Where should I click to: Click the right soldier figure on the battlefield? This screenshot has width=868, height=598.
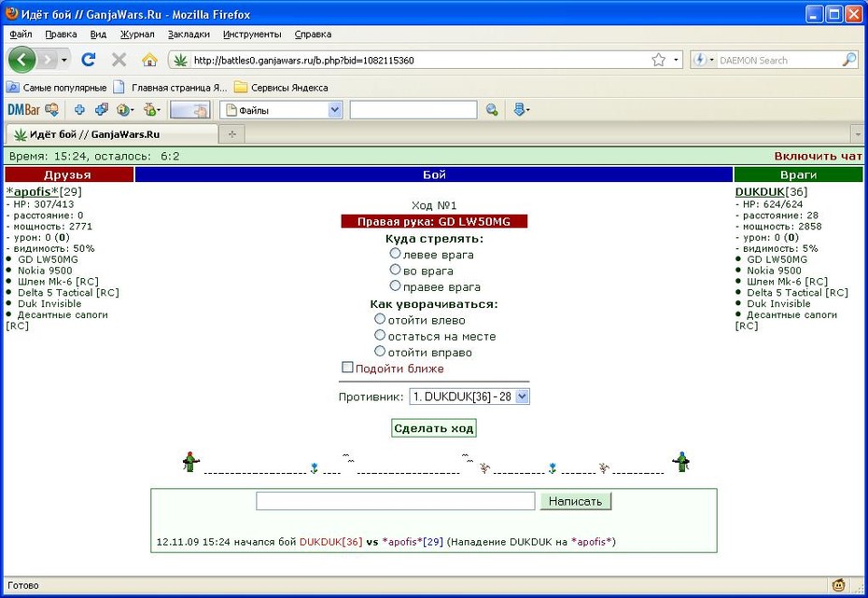[681, 462]
